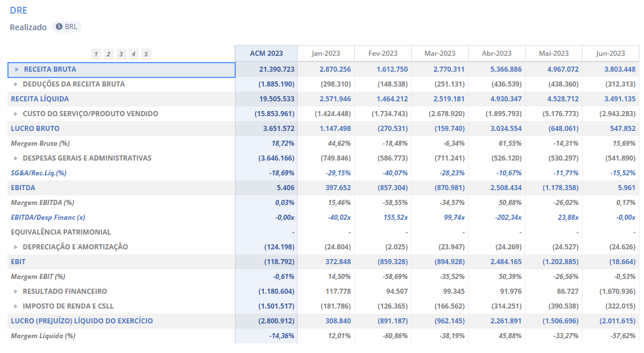Expand CUSTO DO SERVIÇO/PRODUTO VENDIDO row
Screen dimensions: 644x353
coord(16,114)
